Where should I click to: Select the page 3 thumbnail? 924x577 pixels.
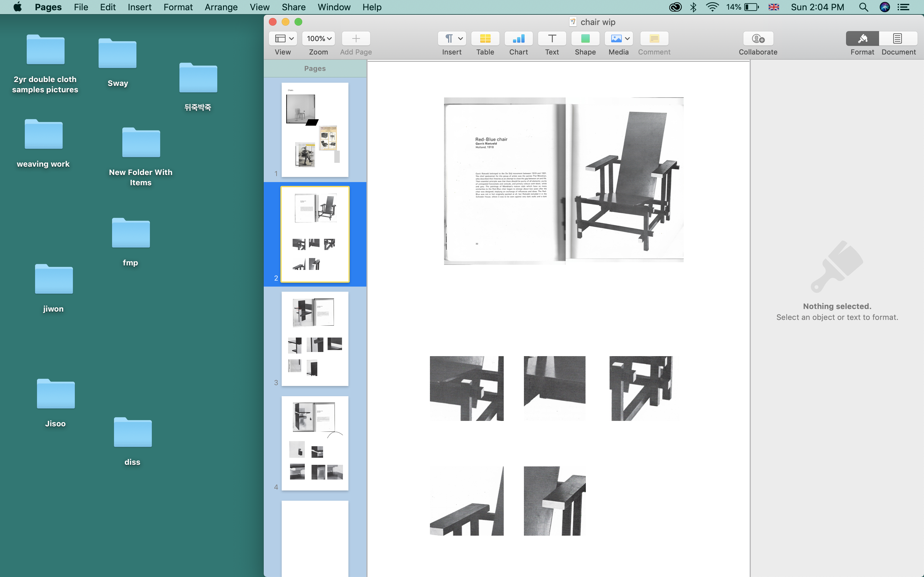click(315, 339)
